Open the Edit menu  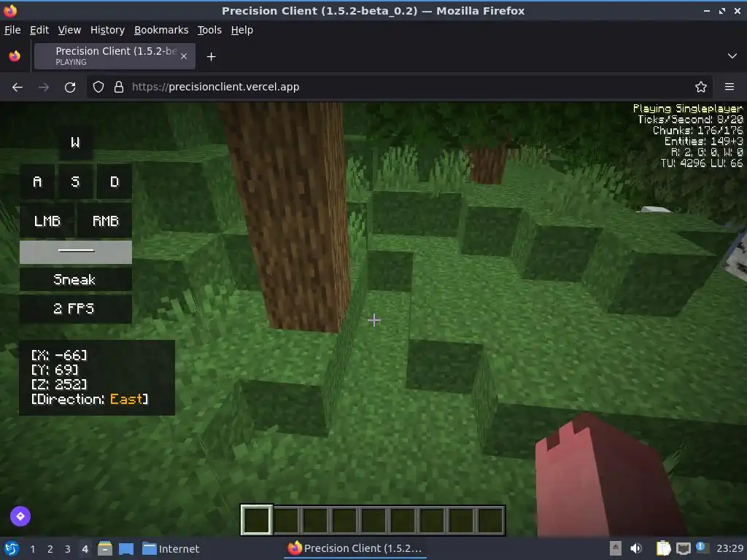tap(39, 30)
